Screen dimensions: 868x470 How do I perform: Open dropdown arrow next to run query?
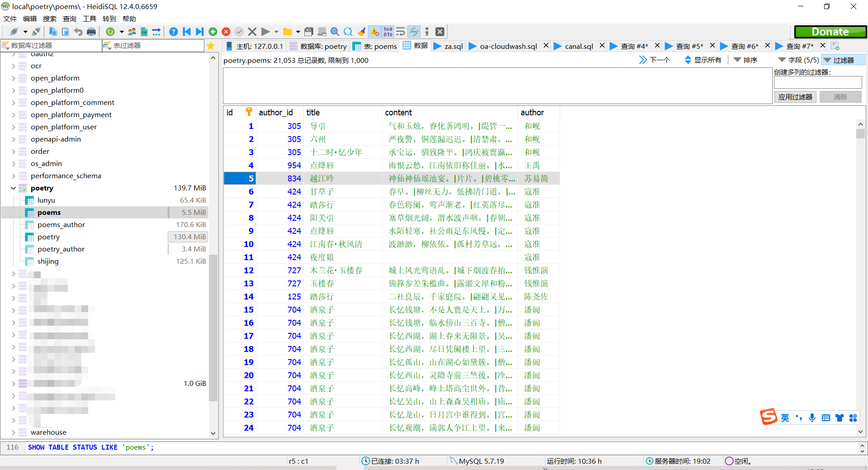coord(276,32)
